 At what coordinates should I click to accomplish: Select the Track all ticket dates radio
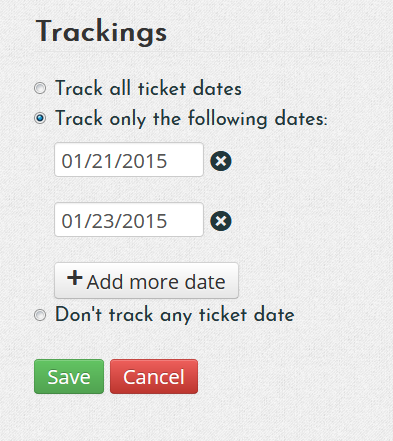coord(40,88)
